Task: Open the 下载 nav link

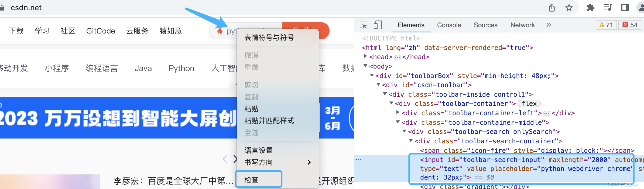Action: pyautogui.click(x=16, y=31)
